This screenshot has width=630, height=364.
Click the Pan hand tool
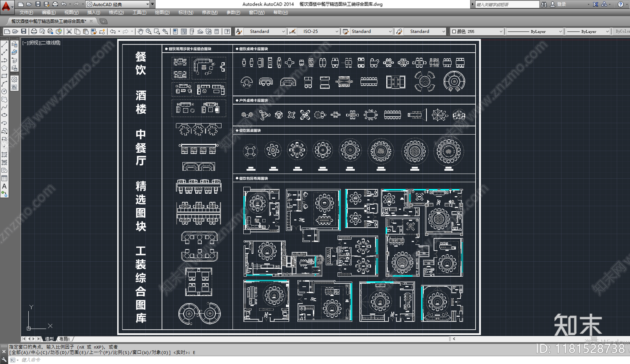140,31
